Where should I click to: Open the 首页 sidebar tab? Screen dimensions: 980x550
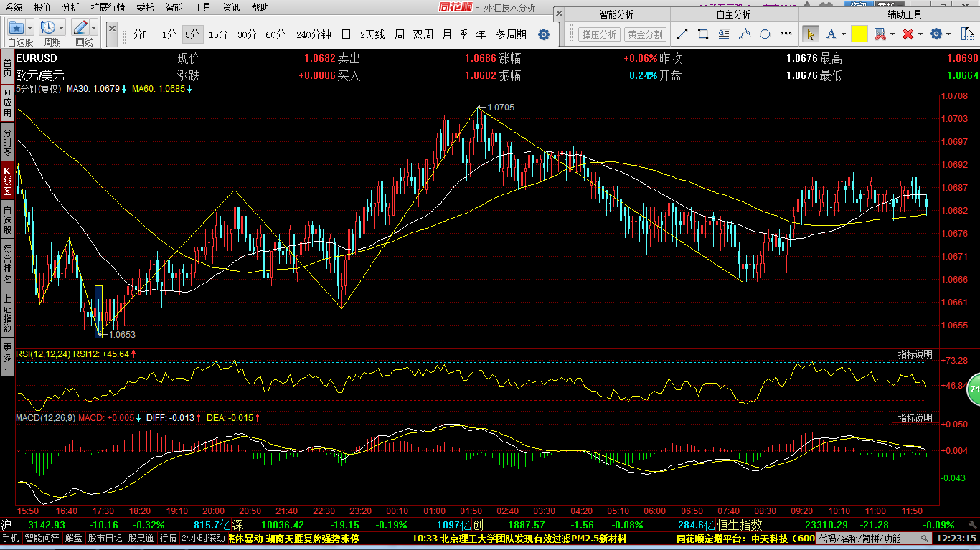(x=7, y=67)
